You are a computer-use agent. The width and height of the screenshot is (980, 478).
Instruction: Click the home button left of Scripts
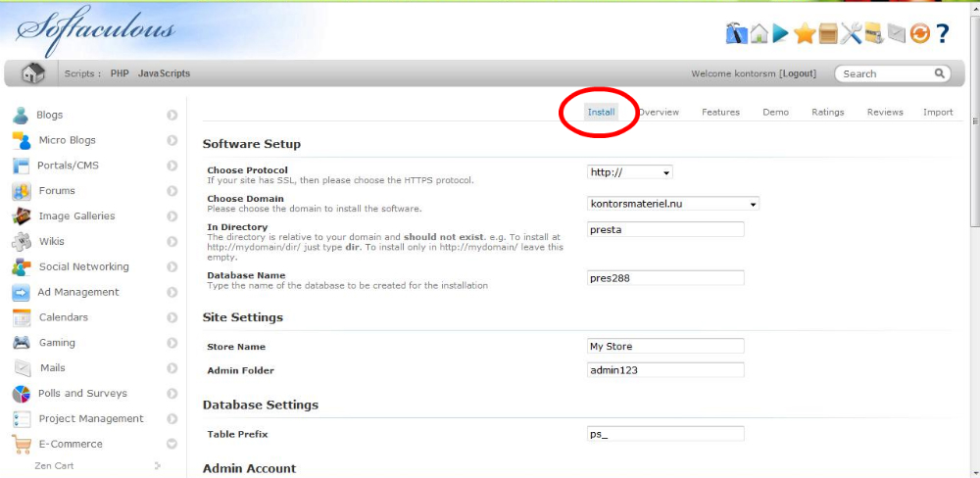32,73
